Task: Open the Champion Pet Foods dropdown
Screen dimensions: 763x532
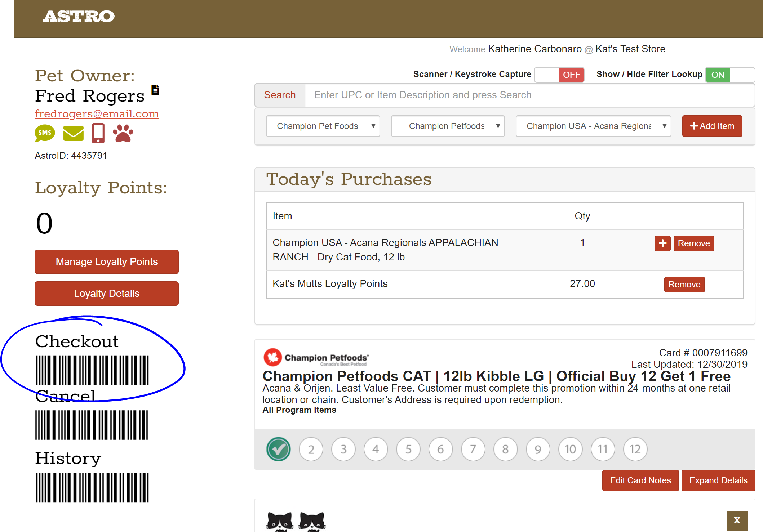Action: tap(323, 126)
